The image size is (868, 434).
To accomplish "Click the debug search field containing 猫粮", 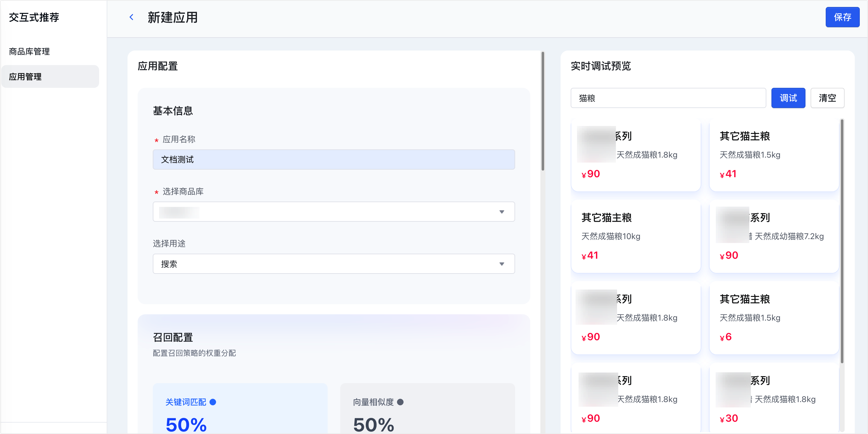I will click(668, 98).
